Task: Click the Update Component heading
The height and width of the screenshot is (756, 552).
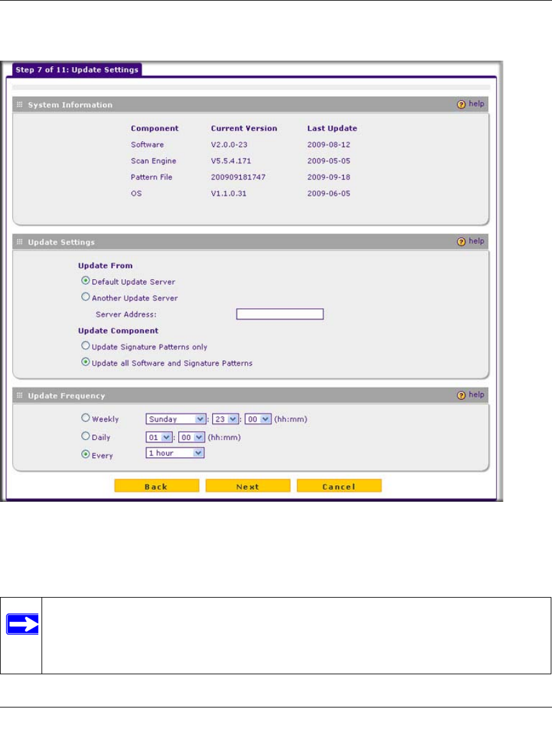Action: [x=118, y=331]
